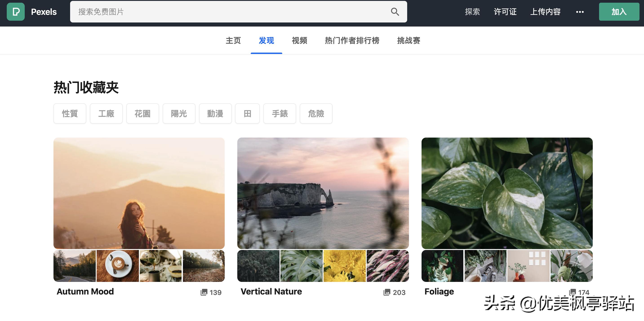Image resolution: width=644 pixels, height=321 pixels.
Task: Open the 热门作者排行榜 tab
Action: 352,40
